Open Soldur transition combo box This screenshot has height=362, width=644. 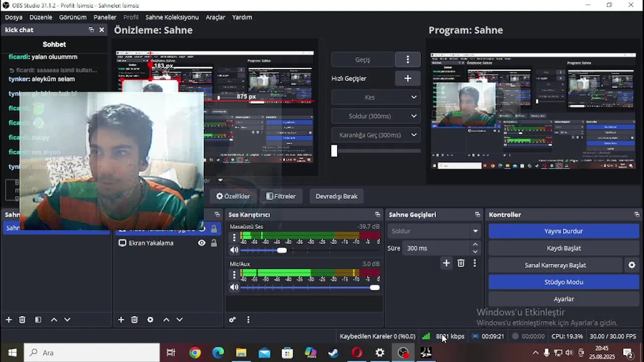pyautogui.click(x=435, y=231)
